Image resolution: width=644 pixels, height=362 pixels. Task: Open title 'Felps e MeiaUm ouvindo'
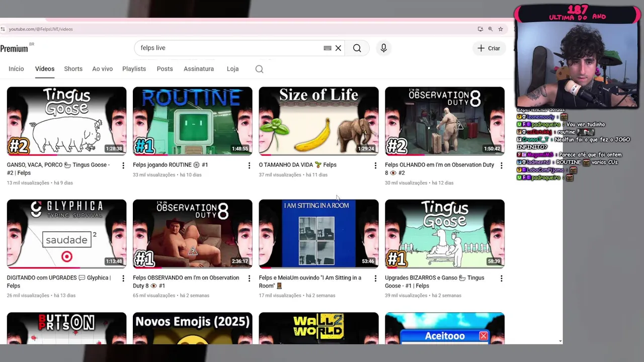[x=310, y=282]
